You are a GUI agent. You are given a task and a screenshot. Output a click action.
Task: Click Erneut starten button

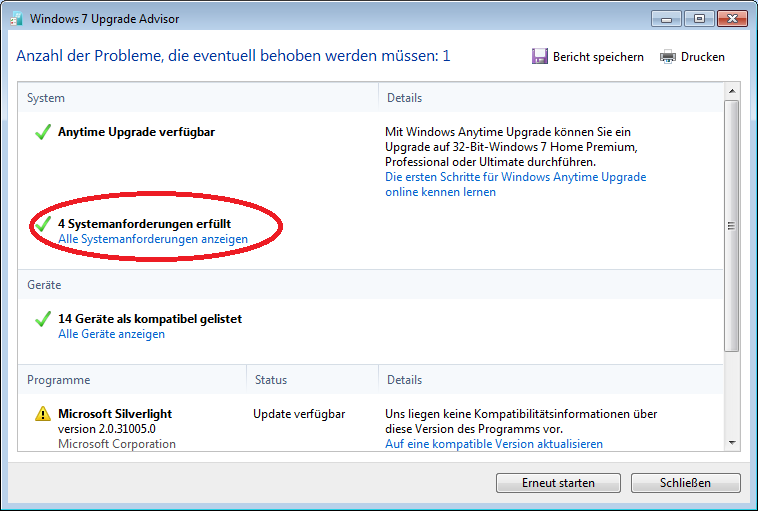pos(558,483)
